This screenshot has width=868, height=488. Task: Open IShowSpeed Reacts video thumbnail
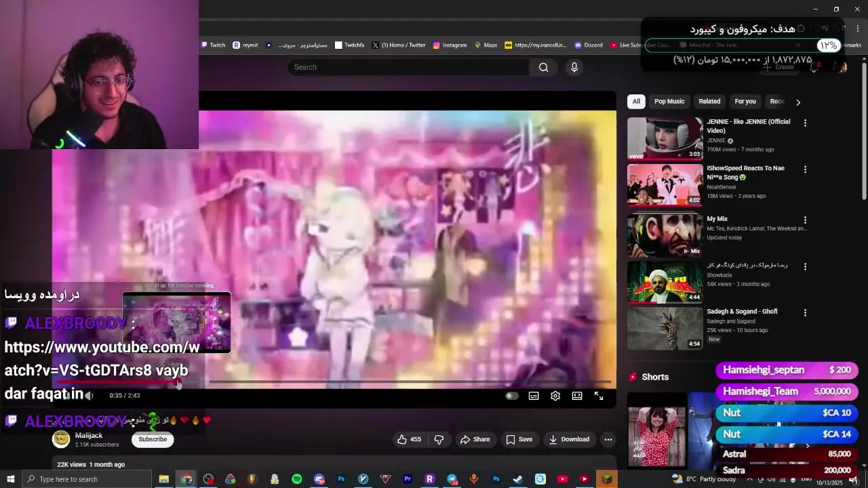pyautogui.click(x=665, y=184)
